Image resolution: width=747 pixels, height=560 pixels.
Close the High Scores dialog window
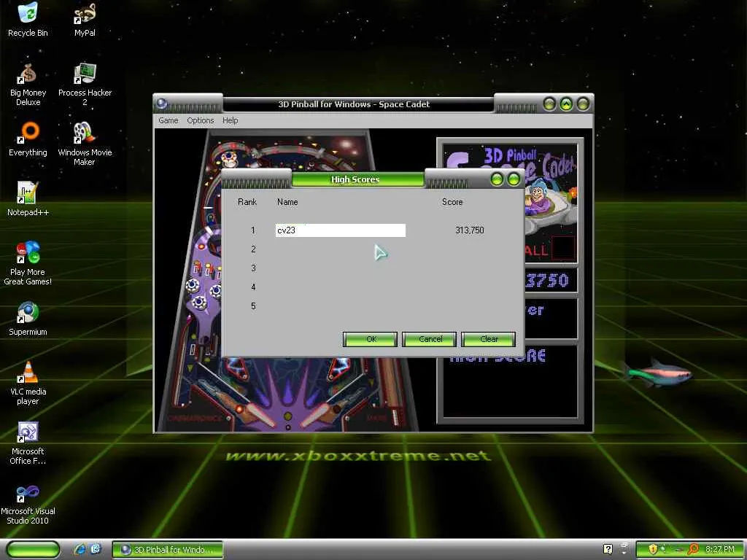pyautogui.click(x=514, y=179)
